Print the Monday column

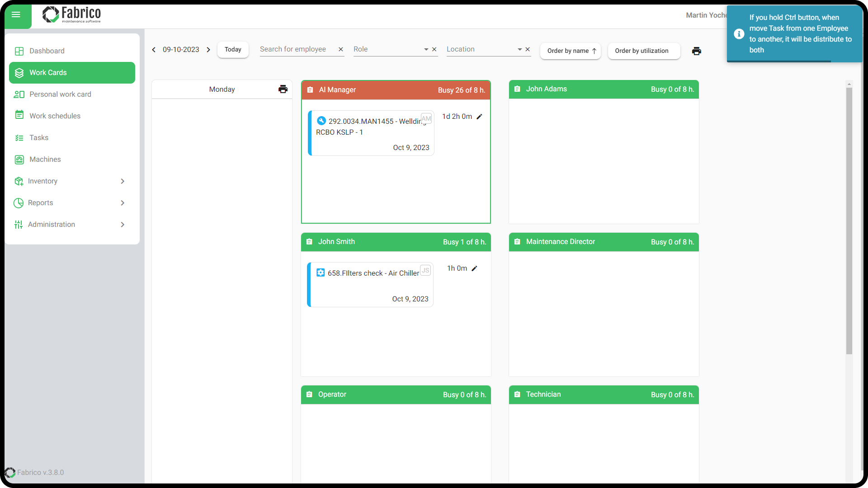point(283,89)
